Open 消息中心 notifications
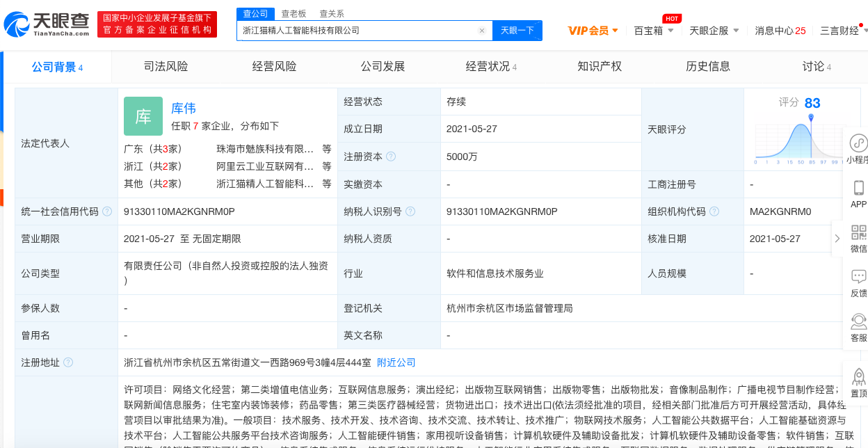 click(x=780, y=31)
